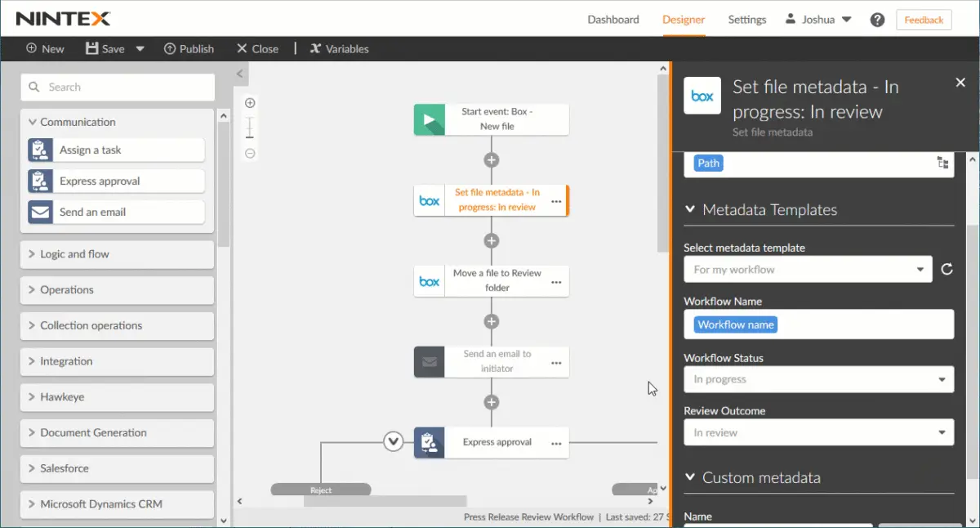Add action below the Start event

[x=491, y=160]
